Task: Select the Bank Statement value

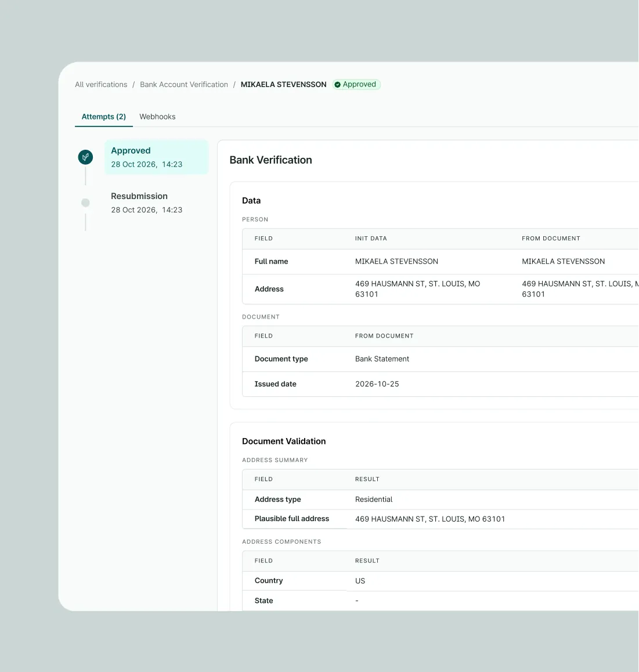Action: point(382,359)
